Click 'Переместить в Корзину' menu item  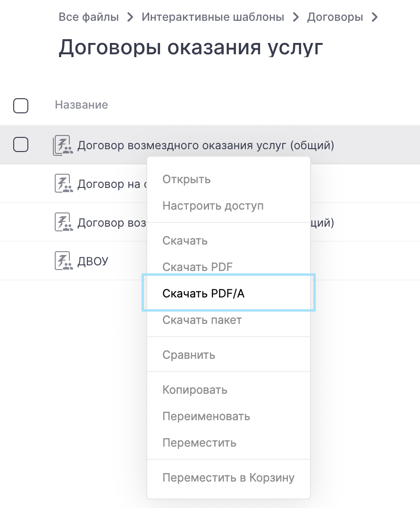228,478
